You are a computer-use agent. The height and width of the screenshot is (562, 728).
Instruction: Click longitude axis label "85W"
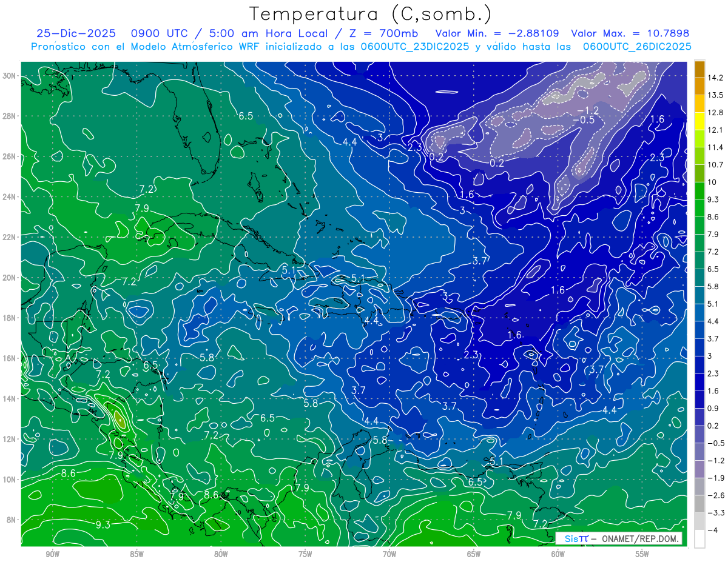coord(136,554)
